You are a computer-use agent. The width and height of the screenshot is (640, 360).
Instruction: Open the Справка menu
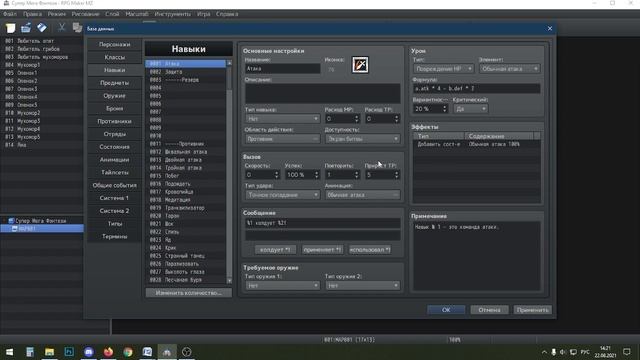point(227,14)
